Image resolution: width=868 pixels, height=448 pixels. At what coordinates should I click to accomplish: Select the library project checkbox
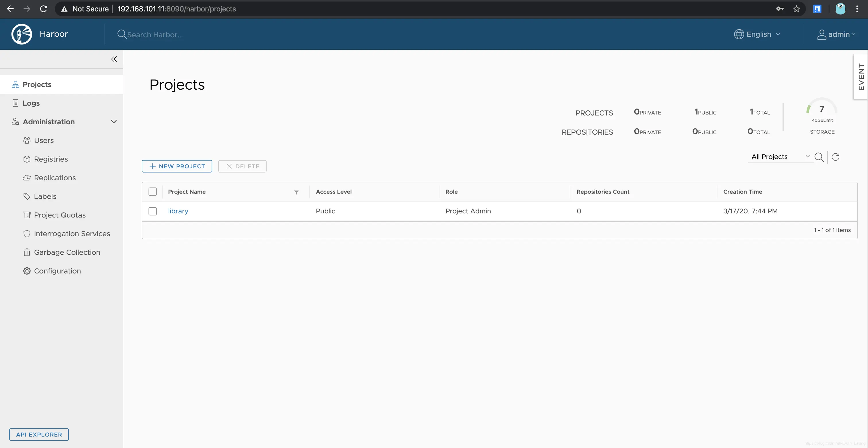click(153, 211)
